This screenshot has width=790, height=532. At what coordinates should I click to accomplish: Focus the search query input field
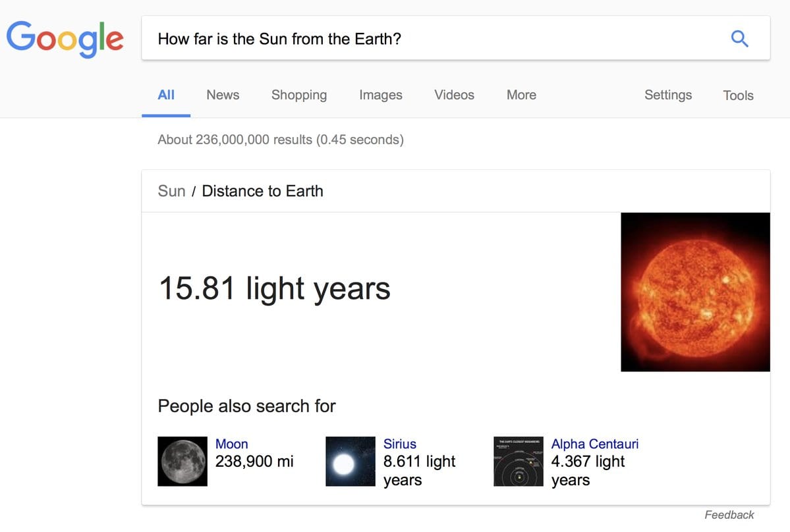434,38
